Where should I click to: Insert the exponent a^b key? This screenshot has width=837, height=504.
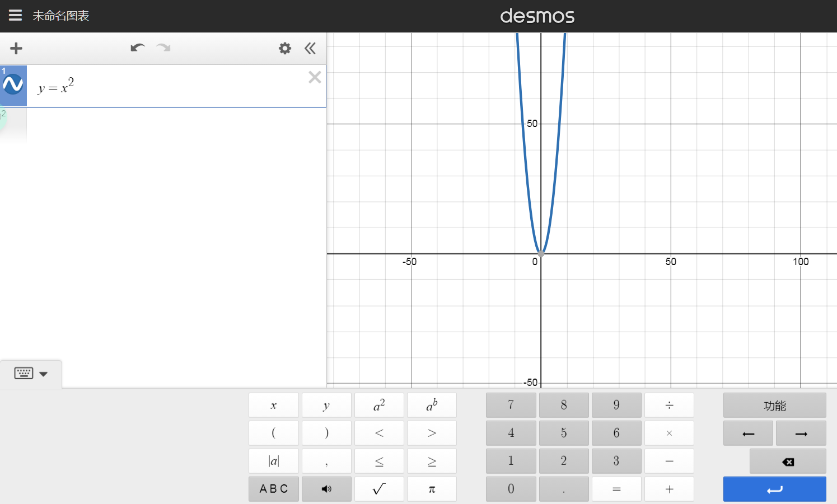coord(432,406)
